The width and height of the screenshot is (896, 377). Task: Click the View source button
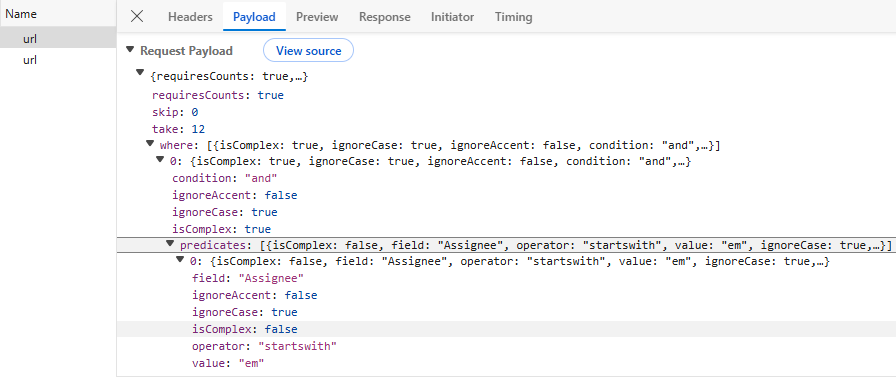pyautogui.click(x=309, y=51)
